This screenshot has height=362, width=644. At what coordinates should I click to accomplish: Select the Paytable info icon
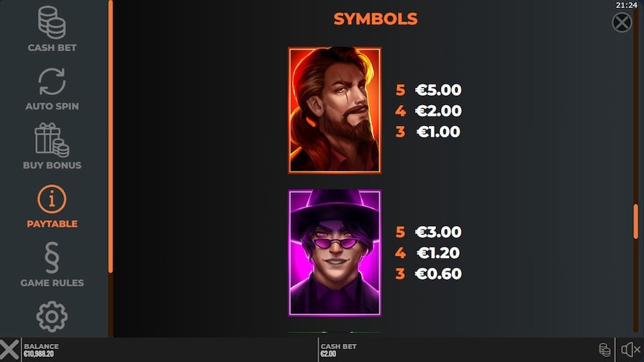click(x=52, y=199)
